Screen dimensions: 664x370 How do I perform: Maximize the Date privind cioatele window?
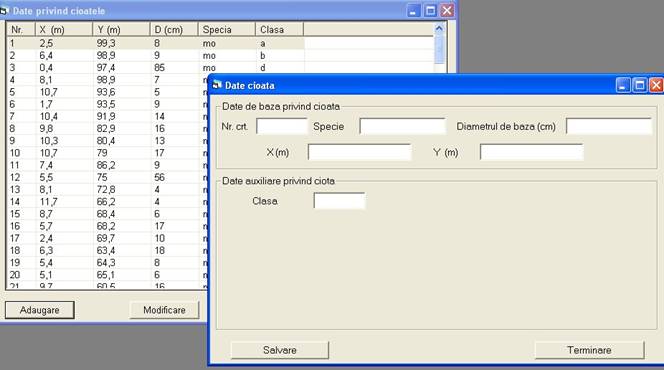pos(430,11)
